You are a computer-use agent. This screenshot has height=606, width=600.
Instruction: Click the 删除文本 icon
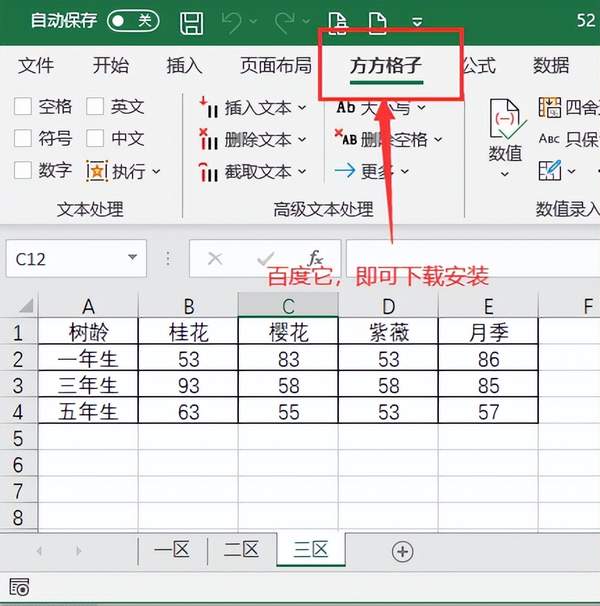[x=209, y=140]
